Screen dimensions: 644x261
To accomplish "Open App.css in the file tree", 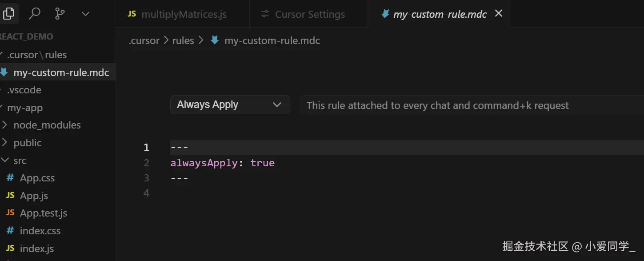I will (37, 178).
